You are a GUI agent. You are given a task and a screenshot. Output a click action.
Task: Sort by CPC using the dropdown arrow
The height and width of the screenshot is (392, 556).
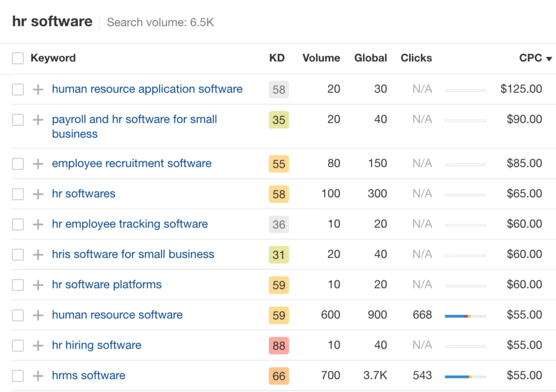pyautogui.click(x=549, y=59)
